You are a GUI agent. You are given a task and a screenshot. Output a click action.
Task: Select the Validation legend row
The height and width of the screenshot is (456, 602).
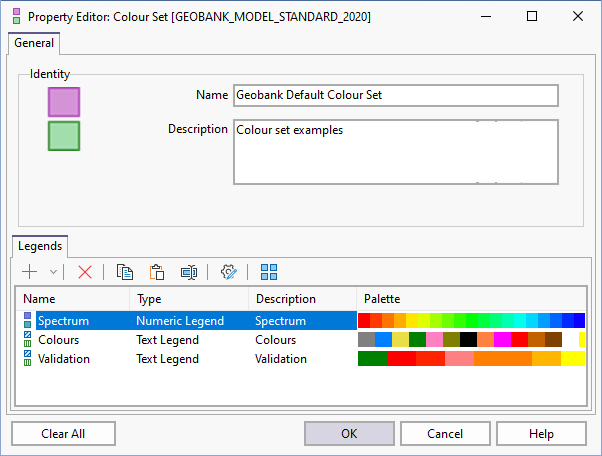[x=301, y=359]
